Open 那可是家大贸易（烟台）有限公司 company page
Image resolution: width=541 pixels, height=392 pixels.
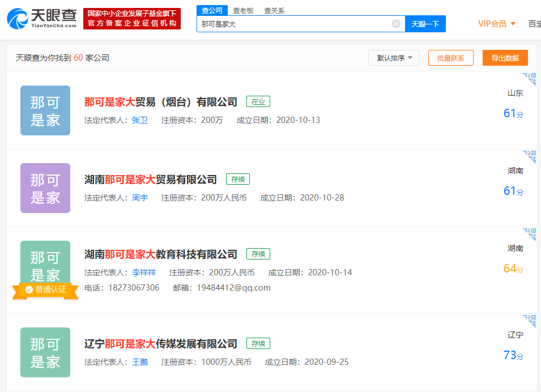161,102
